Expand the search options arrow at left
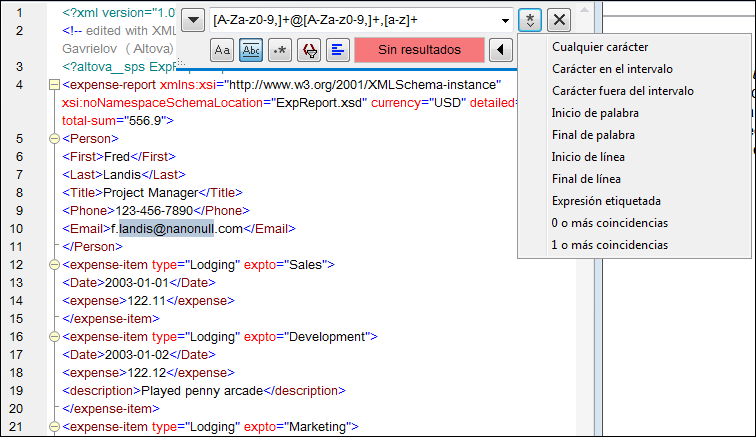This screenshot has height=437, width=756. click(195, 20)
